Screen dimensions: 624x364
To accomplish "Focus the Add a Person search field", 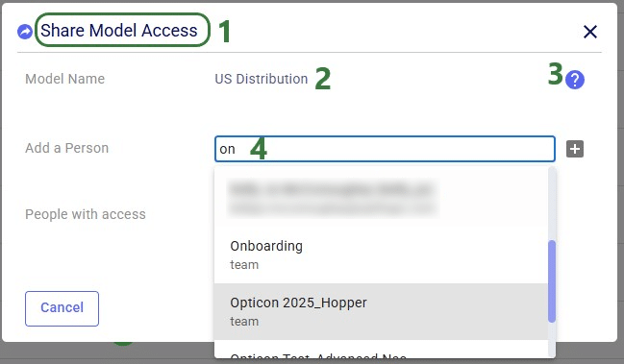I will [x=385, y=149].
